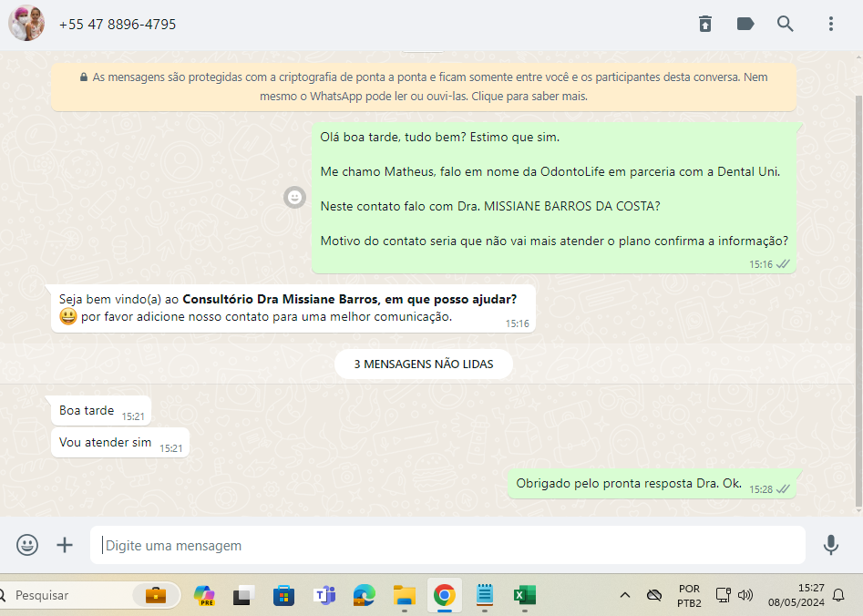Open the contact profile picture
Screen dimensions: 863x616
[26, 24]
